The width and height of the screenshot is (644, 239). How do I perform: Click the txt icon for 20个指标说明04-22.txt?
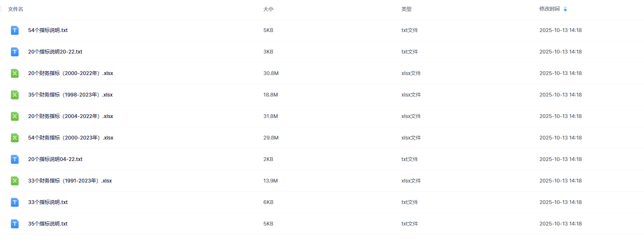pyautogui.click(x=15, y=159)
